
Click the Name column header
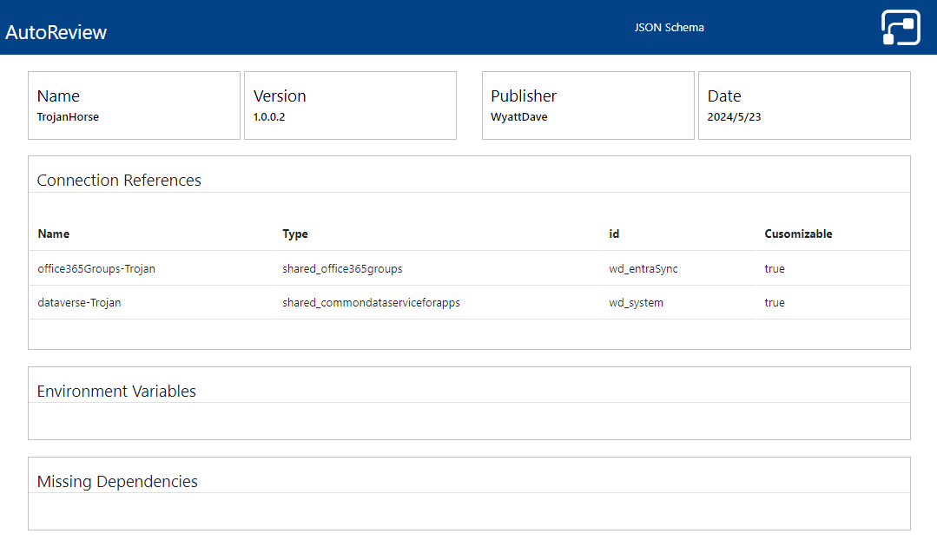click(54, 234)
